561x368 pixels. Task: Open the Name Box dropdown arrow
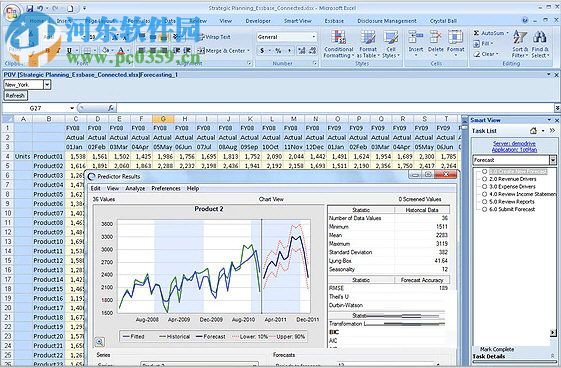tap(72, 108)
